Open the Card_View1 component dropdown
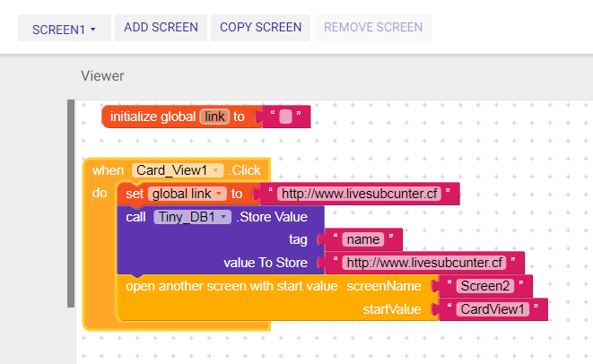 pos(178,170)
